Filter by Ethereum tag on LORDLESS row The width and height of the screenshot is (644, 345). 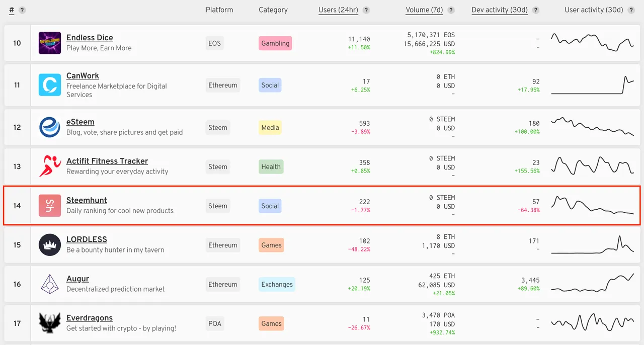coord(223,245)
